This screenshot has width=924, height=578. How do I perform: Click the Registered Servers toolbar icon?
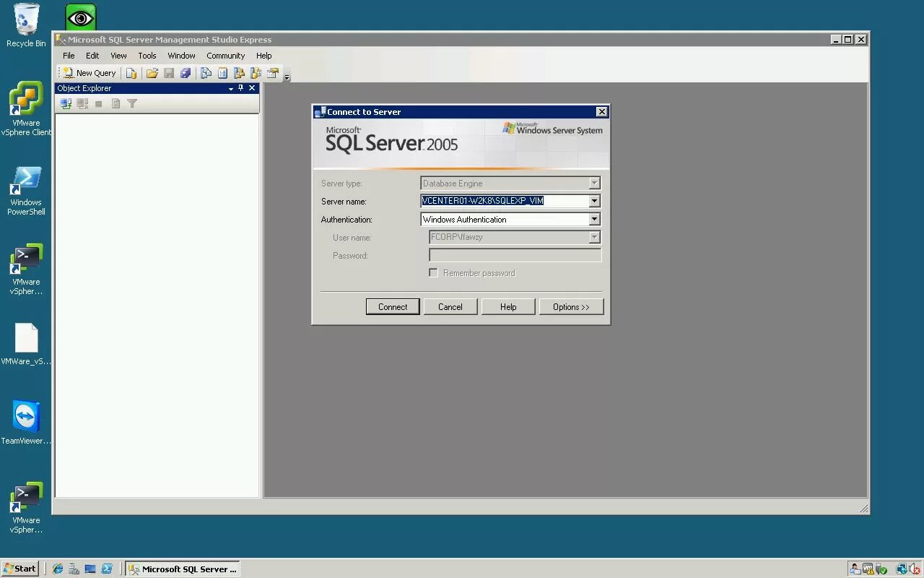tap(206, 73)
